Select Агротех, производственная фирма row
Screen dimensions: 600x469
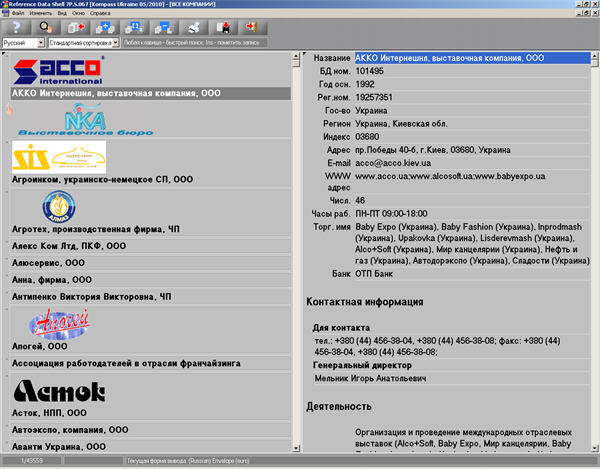(x=96, y=229)
